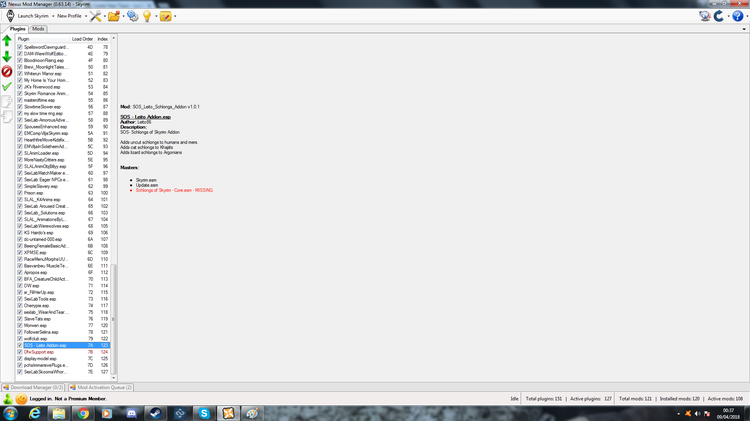Click the plugin list scroll-down arrow
The height and width of the screenshot is (421, 750).
click(x=113, y=377)
